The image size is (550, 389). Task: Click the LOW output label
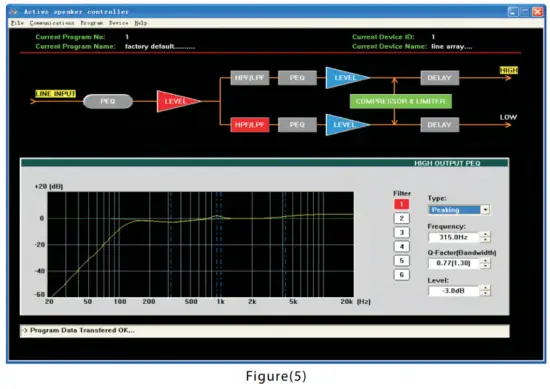508,117
